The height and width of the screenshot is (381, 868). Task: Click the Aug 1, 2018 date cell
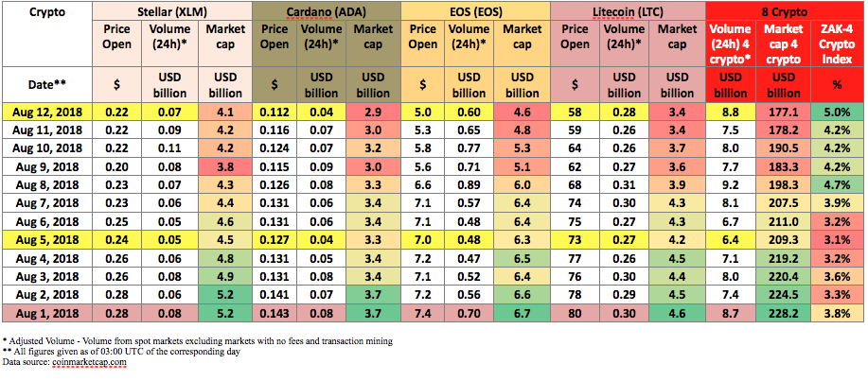click(x=47, y=313)
